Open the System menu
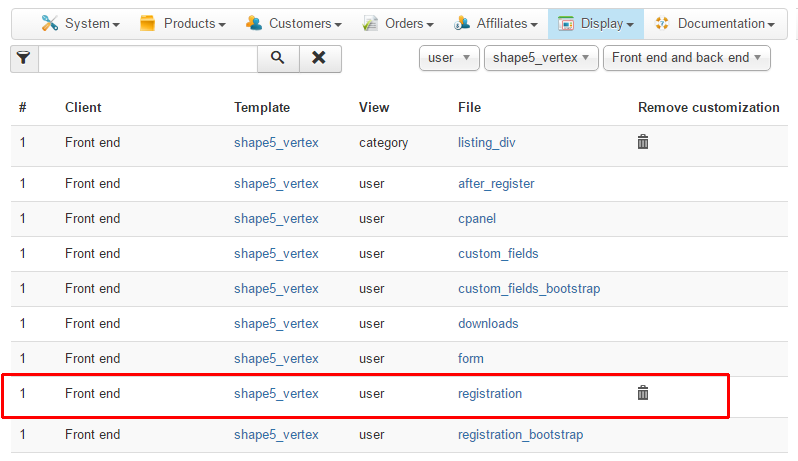 click(x=80, y=23)
